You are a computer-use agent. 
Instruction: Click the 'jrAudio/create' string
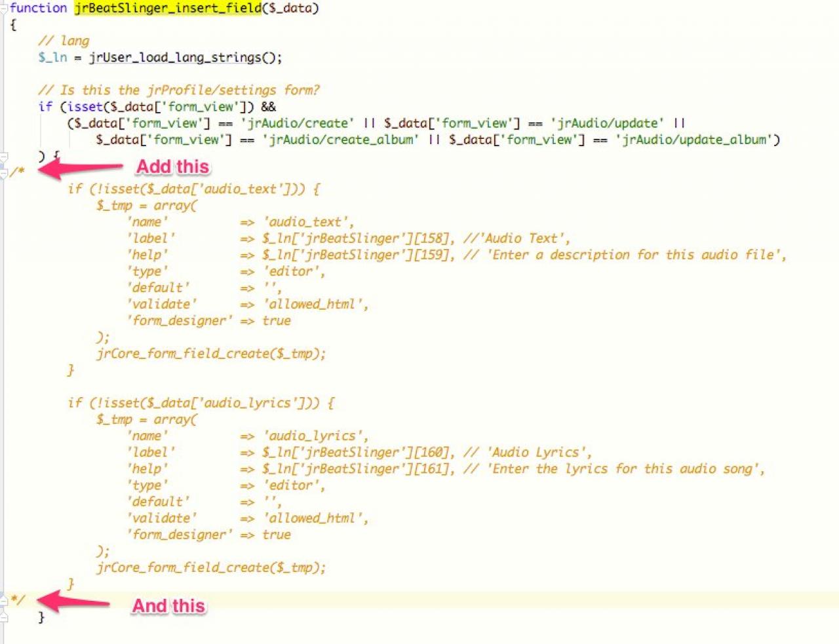pos(298,123)
